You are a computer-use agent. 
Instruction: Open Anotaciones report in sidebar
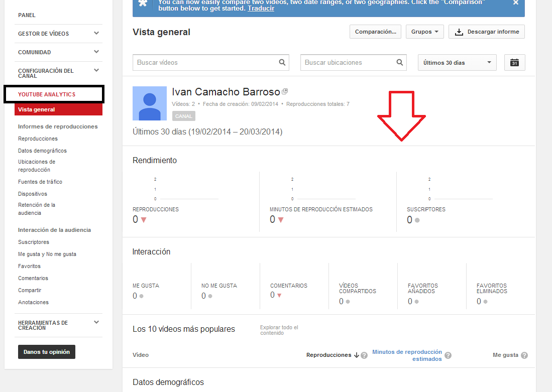coord(34,302)
